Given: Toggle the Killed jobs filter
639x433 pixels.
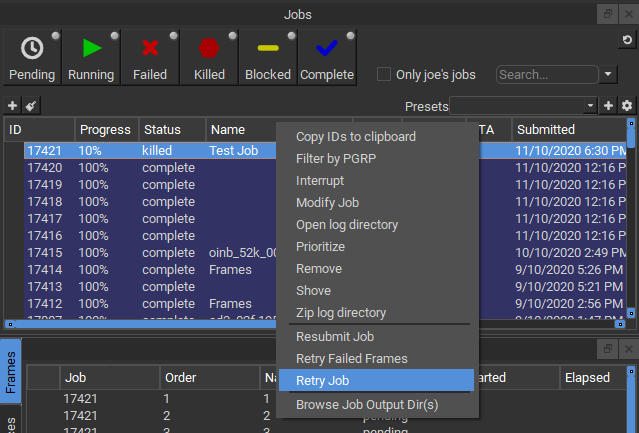Looking at the screenshot, I should pos(209,57).
